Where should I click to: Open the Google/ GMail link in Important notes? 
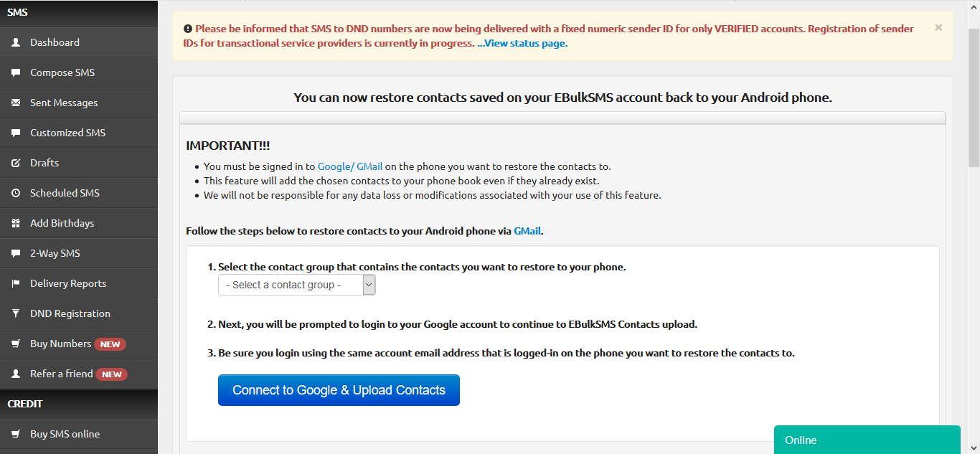[x=350, y=166]
